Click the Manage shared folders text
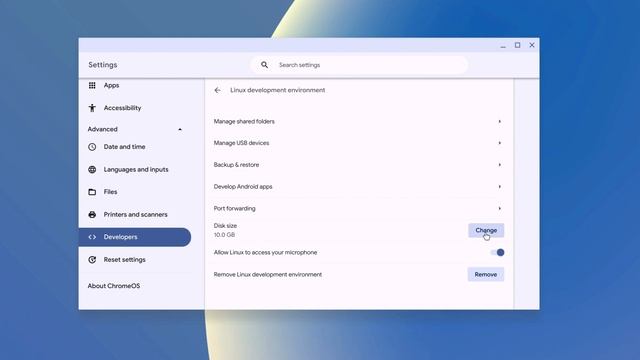The image size is (640, 360). (244, 122)
